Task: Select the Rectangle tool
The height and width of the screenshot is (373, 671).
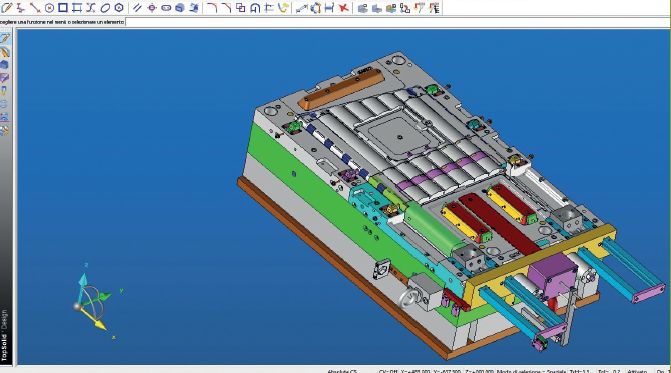Action: pyautogui.click(x=63, y=7)
